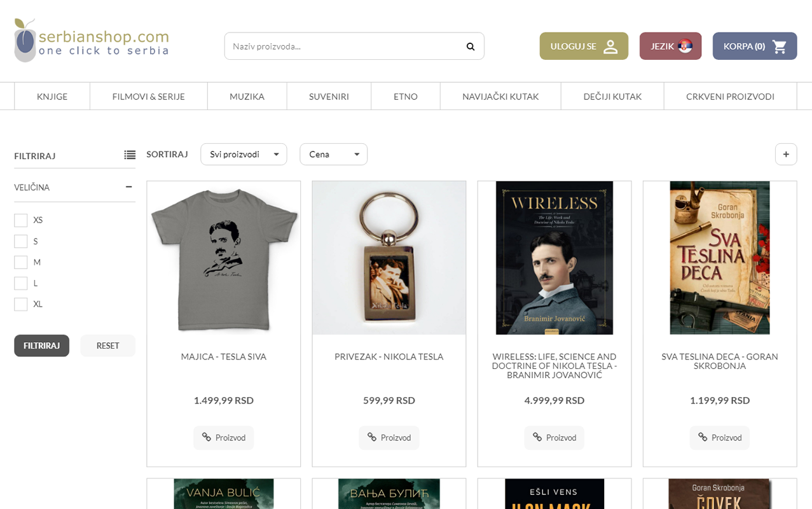Screen dimensions: 812x509
Task: Click the serbianshop.com logo
Action: 92,40
